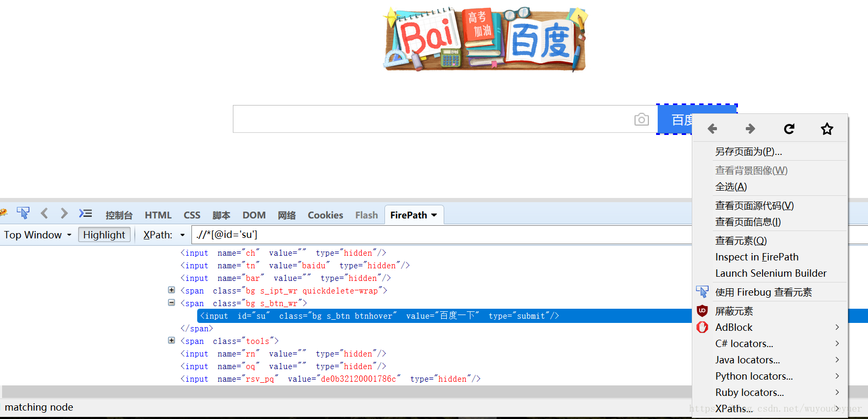This screenshot has width=868, height=419.
Task: Click the context menu Forward arrow
Action: (751, 129)
